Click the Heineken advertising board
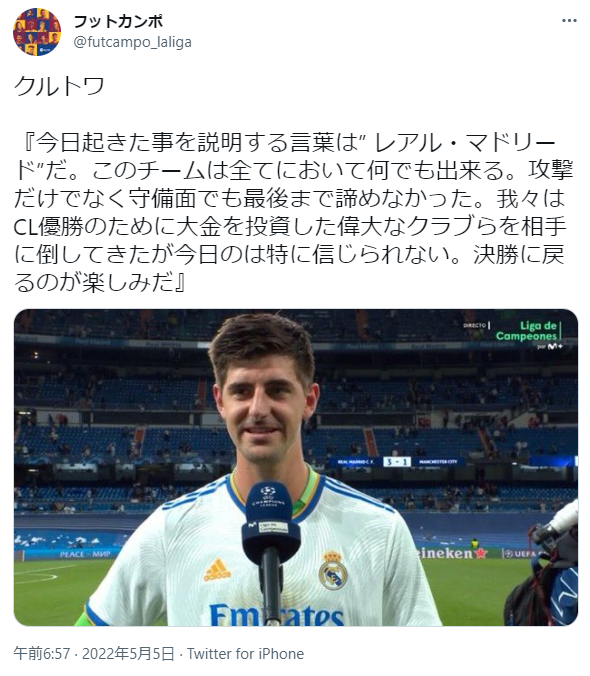 [x=451, y=553]
